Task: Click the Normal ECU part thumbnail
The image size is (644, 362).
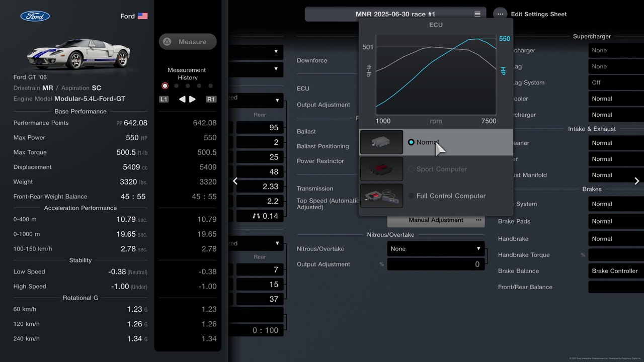Action: tap(382, 142)
